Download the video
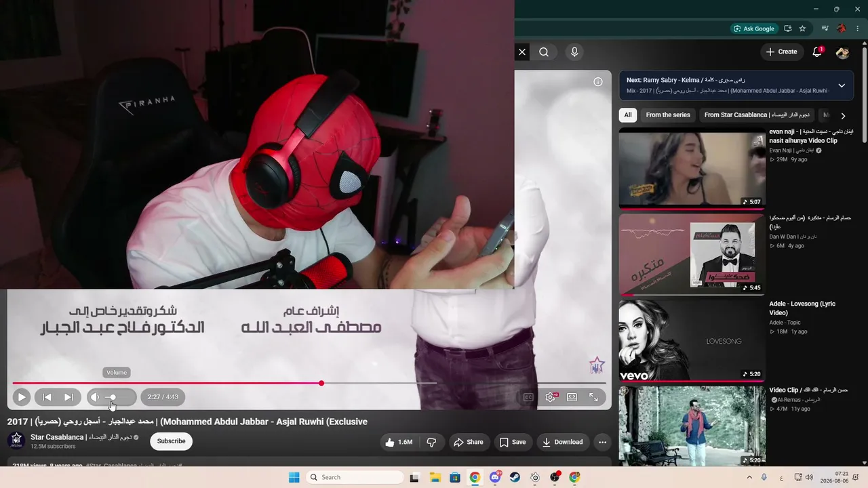The width and height of the screenshot is (868, 488). [x=562, y=442]
